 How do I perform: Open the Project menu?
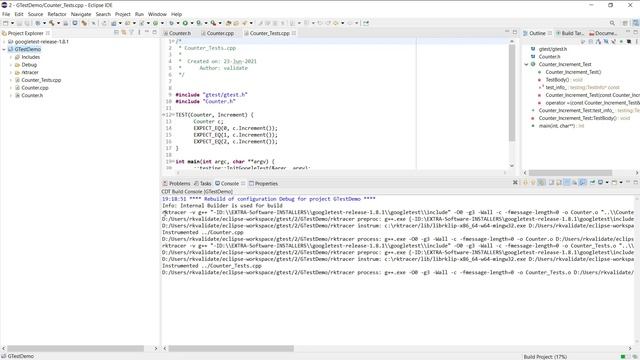tap(122, 14)
